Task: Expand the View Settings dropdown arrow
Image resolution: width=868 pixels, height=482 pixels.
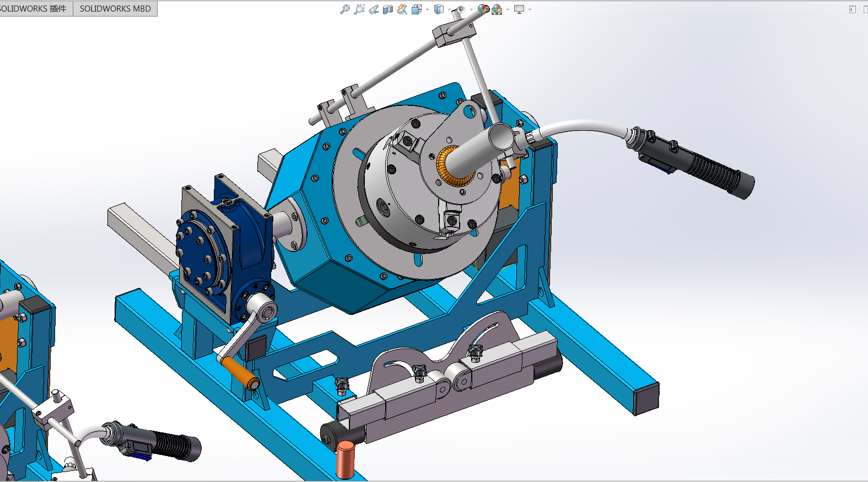Action: pos(530,9)
